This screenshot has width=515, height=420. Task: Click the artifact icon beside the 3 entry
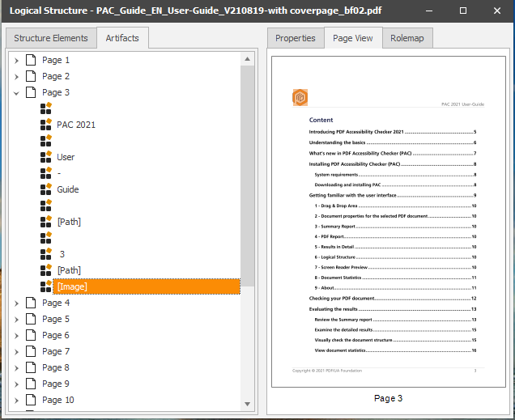click(x=46, y=254)
